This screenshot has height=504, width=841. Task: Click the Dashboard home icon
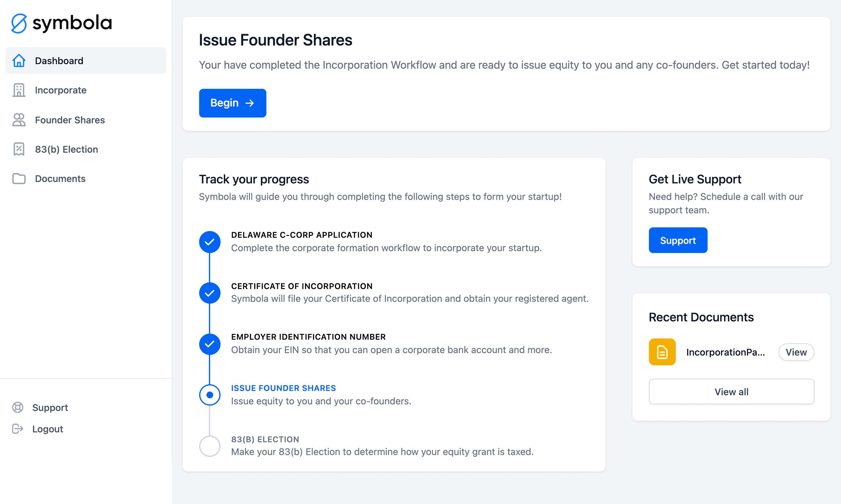pyautogui.click(x=19, y=60)
